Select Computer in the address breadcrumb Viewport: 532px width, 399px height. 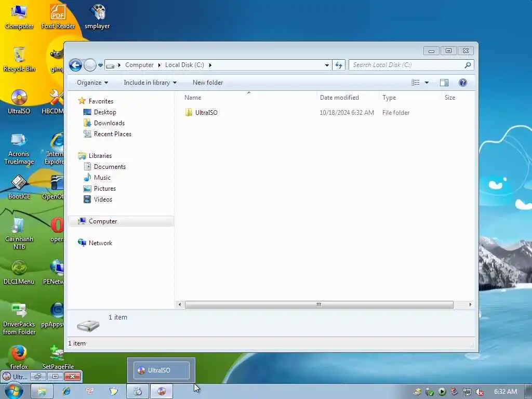tap(139, 65)
